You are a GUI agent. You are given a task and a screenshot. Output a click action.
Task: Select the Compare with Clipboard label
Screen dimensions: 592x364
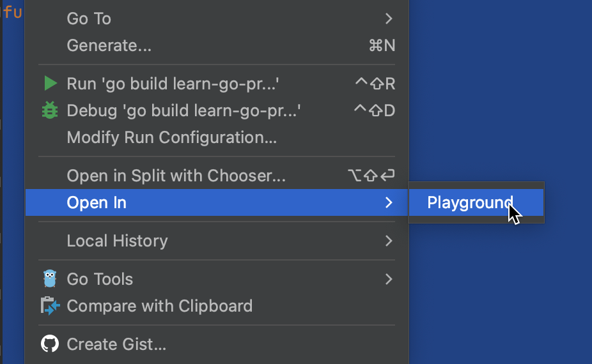click(x=159, y=307)
